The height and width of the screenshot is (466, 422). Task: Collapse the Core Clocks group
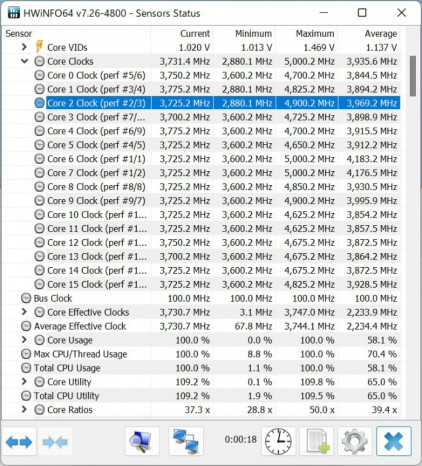[24, 61]
